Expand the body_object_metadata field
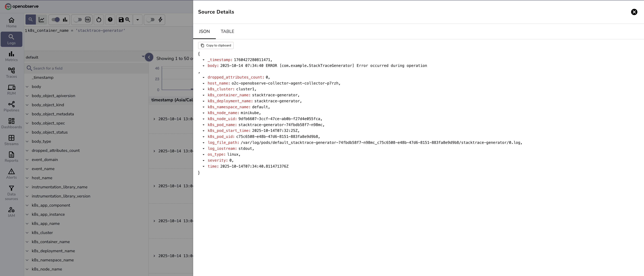This screenshot has width=644, height=276. click(27, 114)
